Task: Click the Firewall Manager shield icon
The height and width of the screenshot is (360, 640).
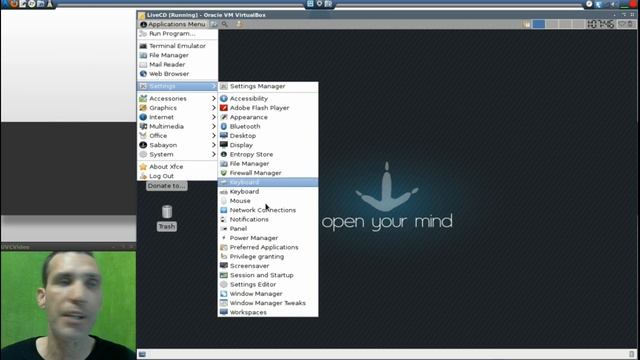Action: [x=224, y=173]
